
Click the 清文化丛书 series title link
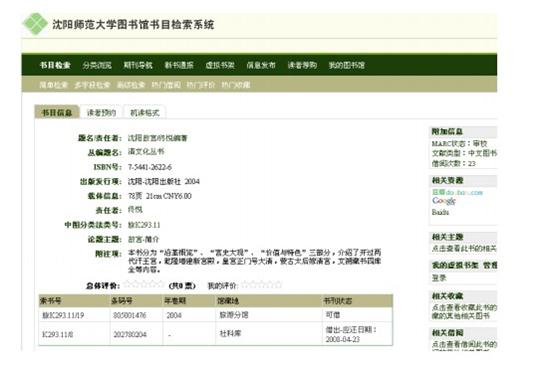tap(146, 151)
